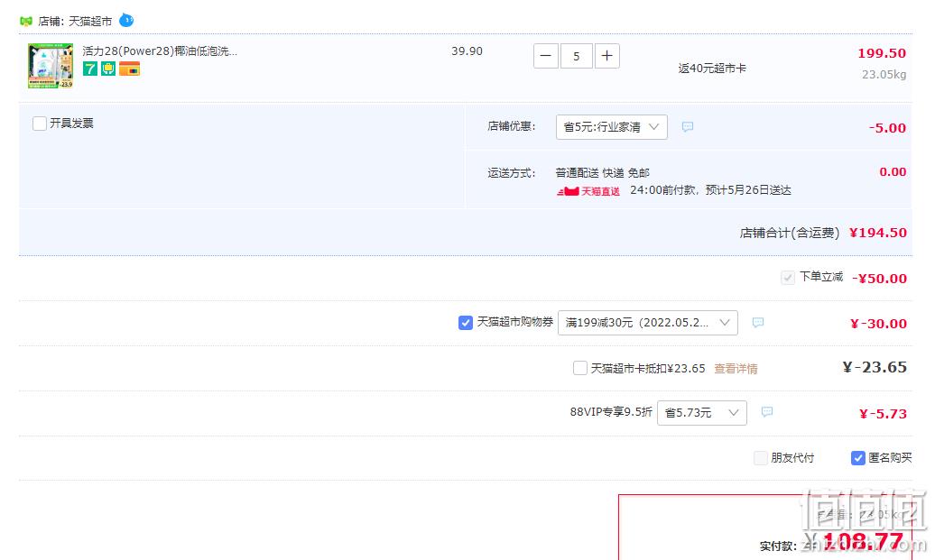Click the 普通配送 快递 免邮 shipping text
Viewport: 935px width, 560px height.
(603, 173)
